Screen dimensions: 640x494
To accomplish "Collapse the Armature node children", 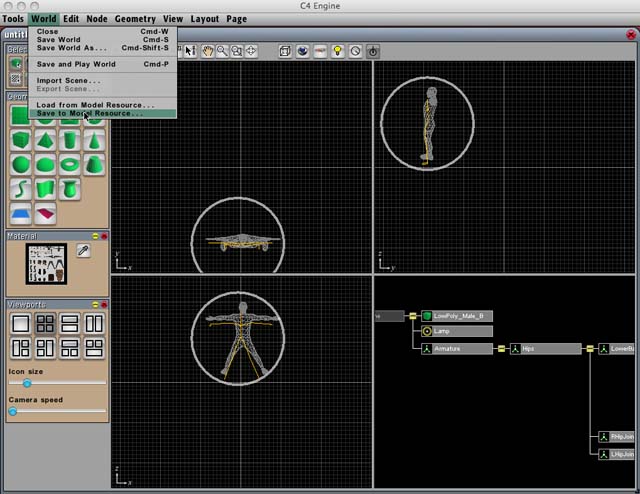I will click(x=502, y=349).
